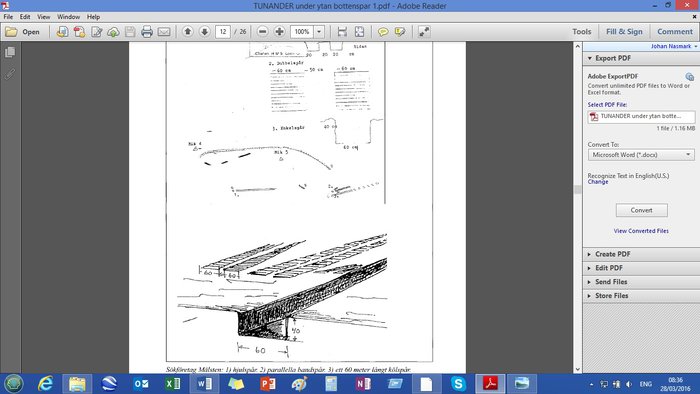Open the View menu

click(x=43, y=17)
